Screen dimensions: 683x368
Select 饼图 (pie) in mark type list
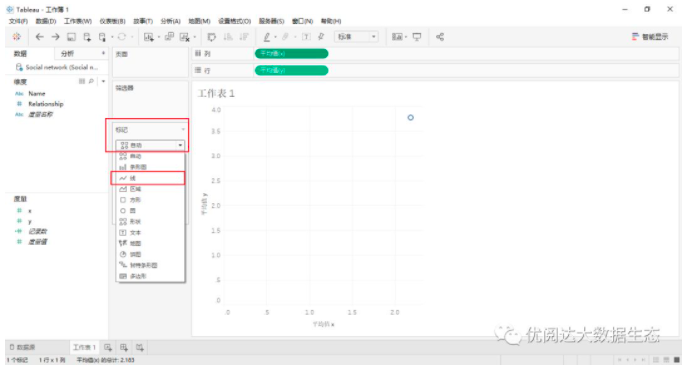click(x=150, y=254)
